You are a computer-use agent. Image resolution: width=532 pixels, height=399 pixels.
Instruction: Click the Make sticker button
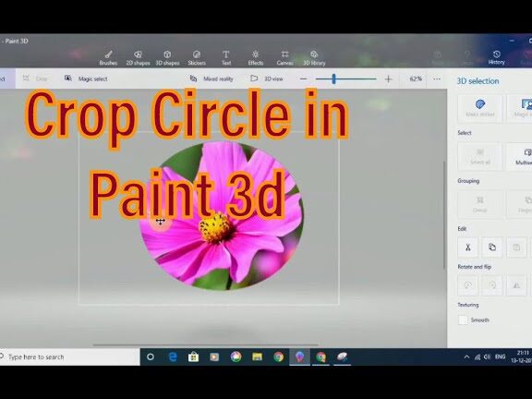[x=479, y=108]
